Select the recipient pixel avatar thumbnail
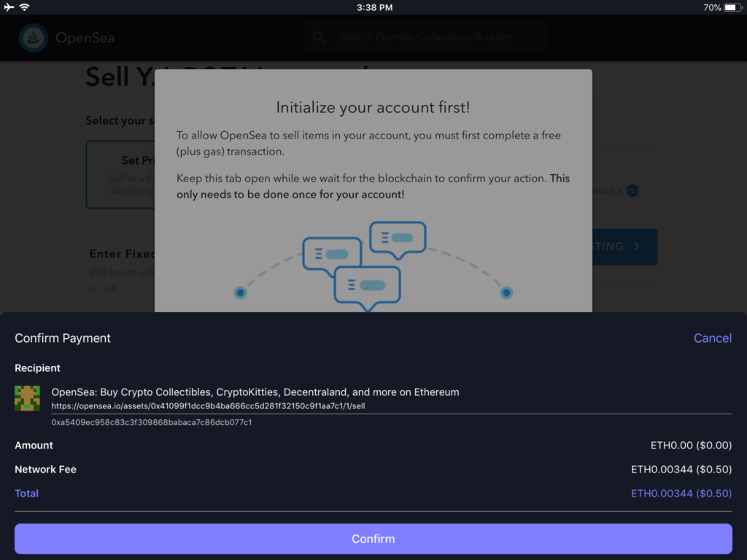The width and height of the screenshot is (747, 560). 27,398
